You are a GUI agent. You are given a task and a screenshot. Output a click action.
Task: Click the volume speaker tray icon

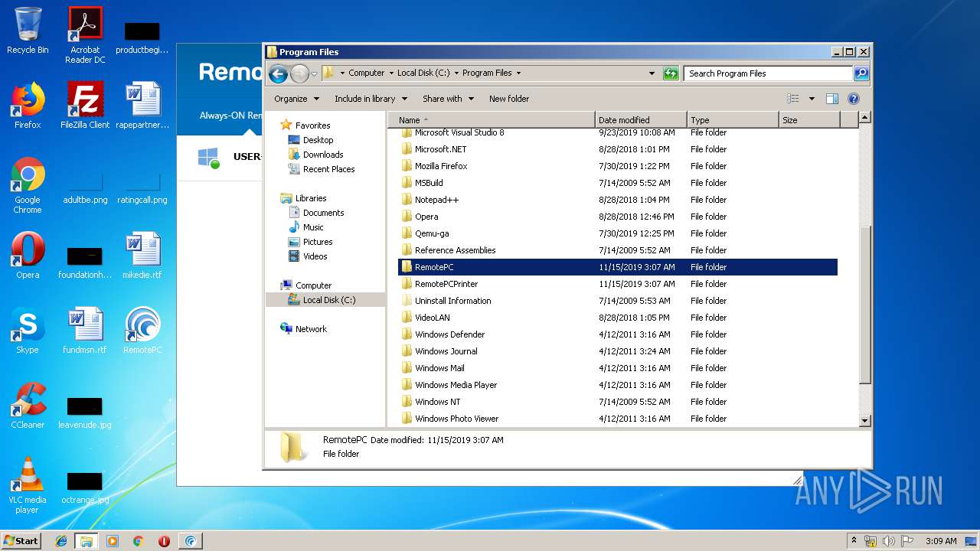888,541
